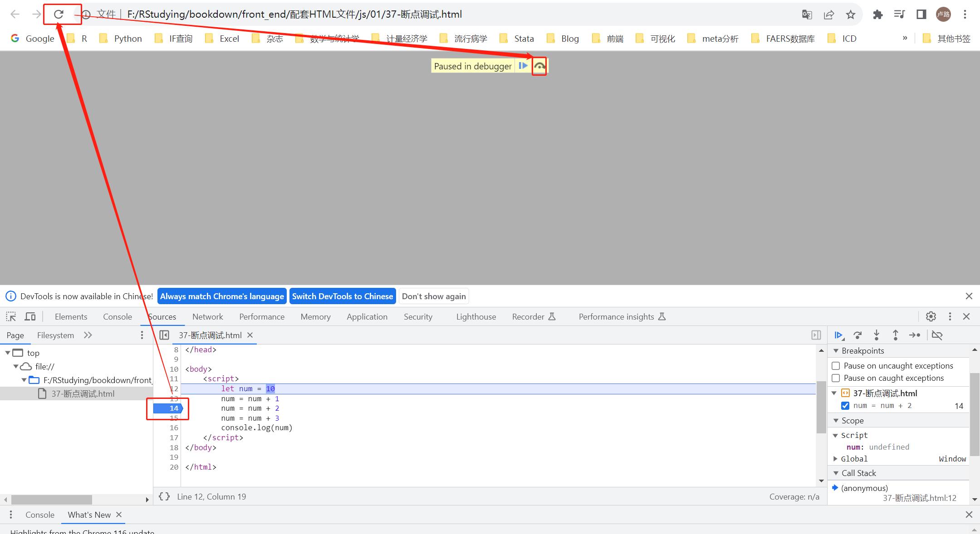Toggle the breakpoint on line 14 gutter
Image resolution: width=980 pixels, height=534 pixels.
click(168, 408)
